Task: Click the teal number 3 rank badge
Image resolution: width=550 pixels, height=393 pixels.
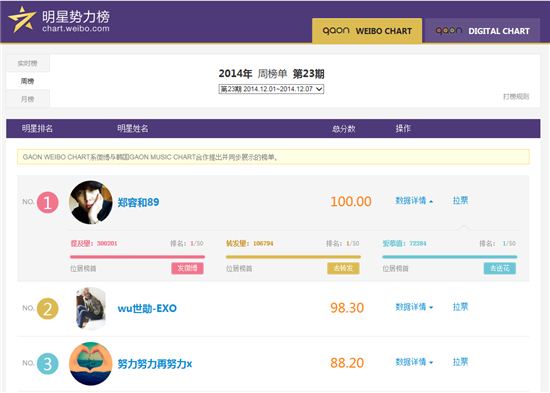Action: [x=48, y=364]
